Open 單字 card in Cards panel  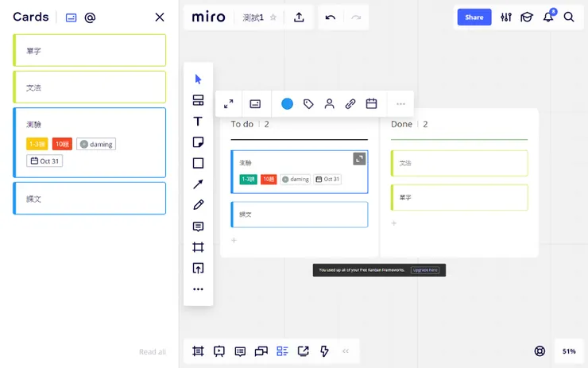click(89, 50)
